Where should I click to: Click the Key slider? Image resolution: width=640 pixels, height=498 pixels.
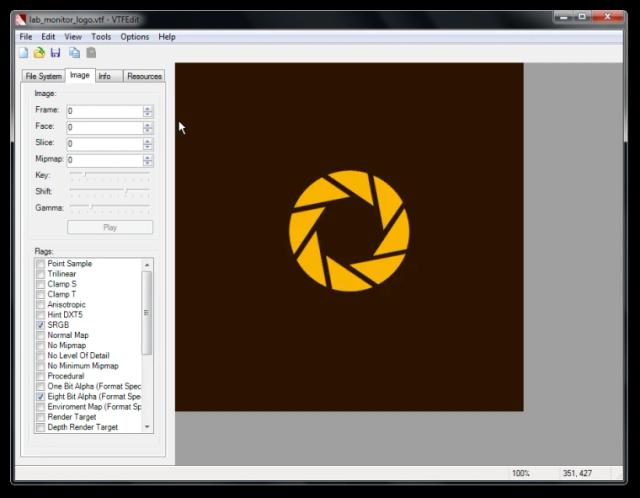[109, 176]
